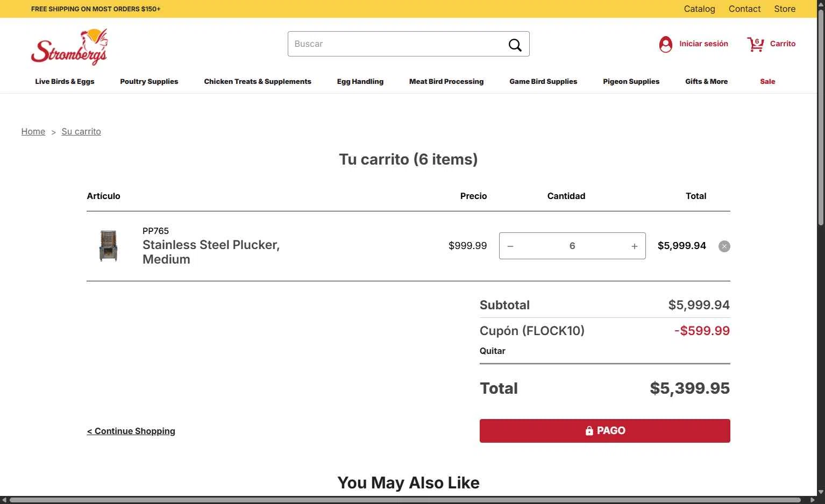Click the Subtotal amount $5,999.94
This screenshot has height=504, width=825.
pos(699,305)
